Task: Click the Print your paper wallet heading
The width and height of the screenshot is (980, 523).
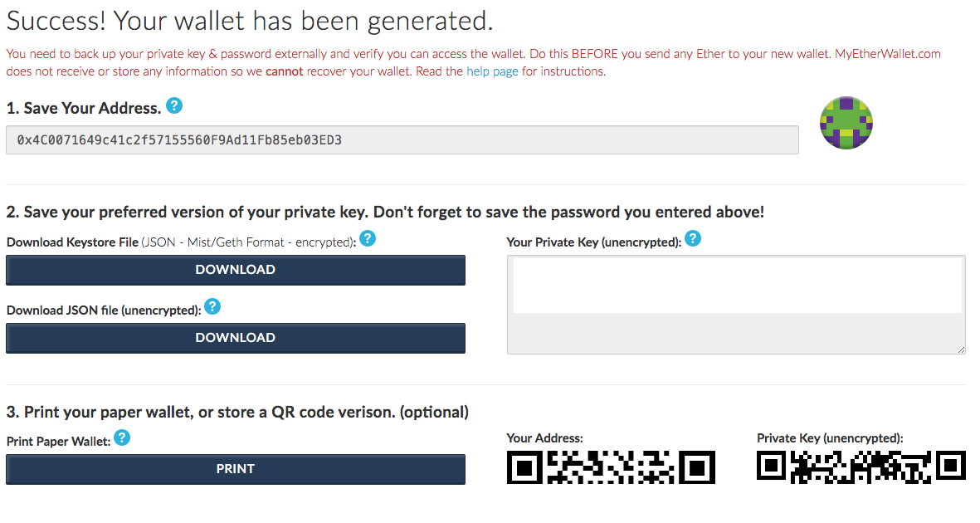Action: click(x=237, y=413)
